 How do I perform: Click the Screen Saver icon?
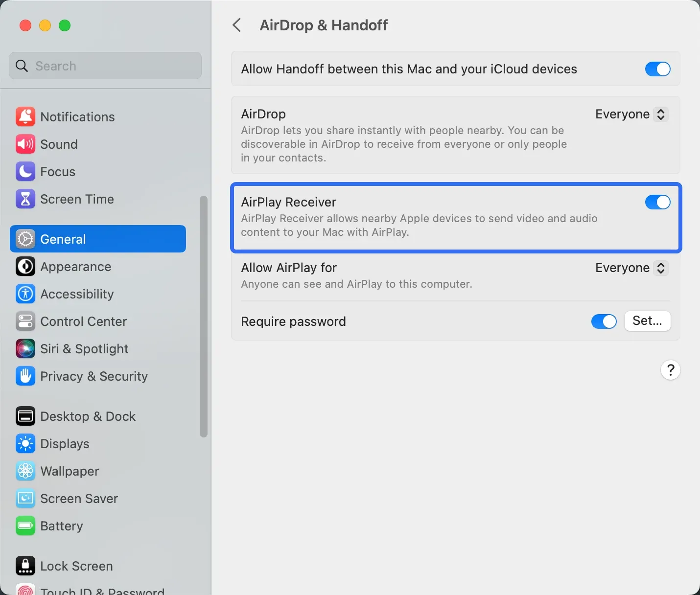click(25, 498)
